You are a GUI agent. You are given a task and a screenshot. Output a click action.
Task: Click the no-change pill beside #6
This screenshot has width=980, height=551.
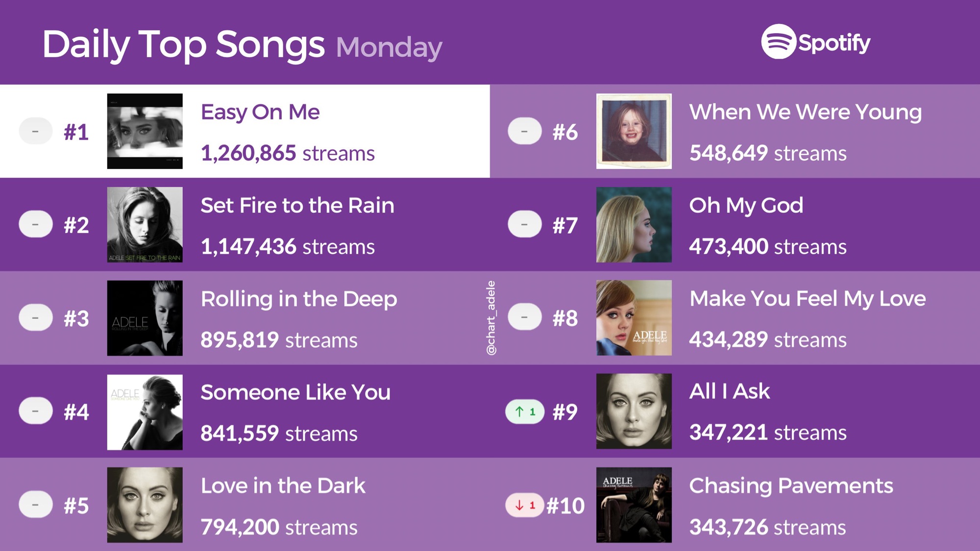(525, 131)
